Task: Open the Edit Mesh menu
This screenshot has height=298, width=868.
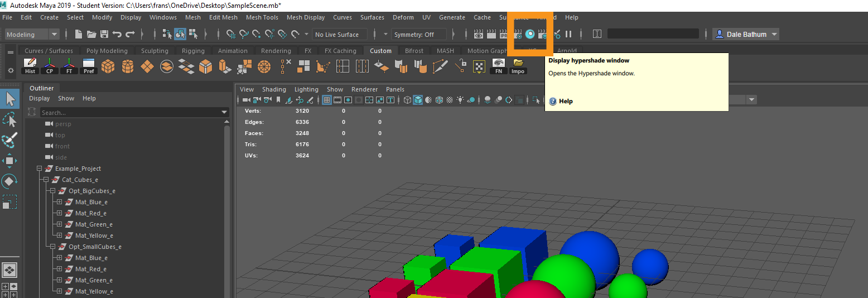Action: [223, 17]
